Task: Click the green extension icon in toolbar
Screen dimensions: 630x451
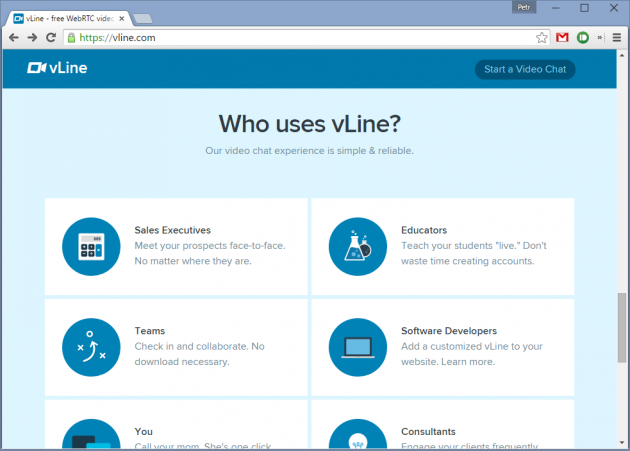Action: [x=582, y=37]
